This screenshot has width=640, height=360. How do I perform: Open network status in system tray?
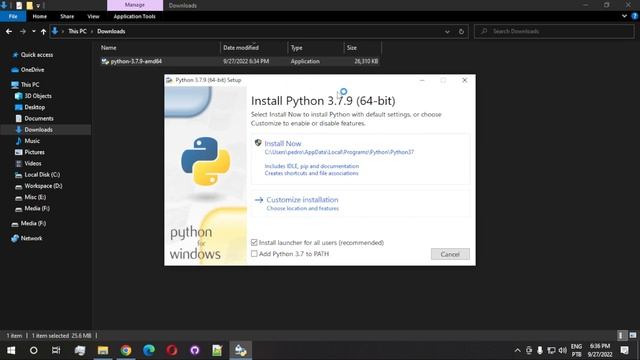click(x=551, y=350)
